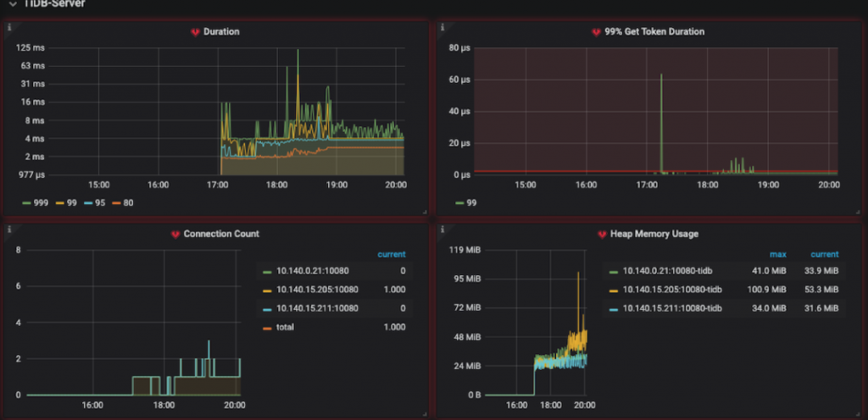Viewport: 868px width, 420px height.
Task: Click the Connection Count panel info icon
Action: 9,229
